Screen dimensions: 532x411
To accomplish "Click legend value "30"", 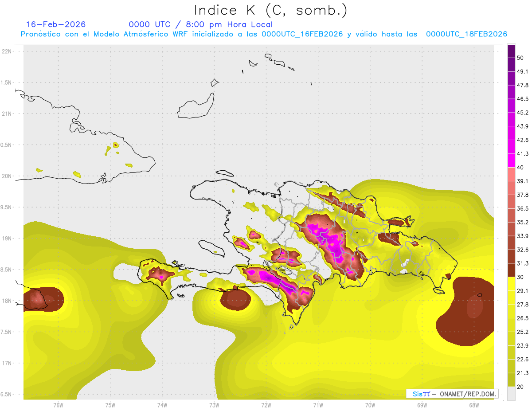I will pyautogui.click(x=520, y=277).
